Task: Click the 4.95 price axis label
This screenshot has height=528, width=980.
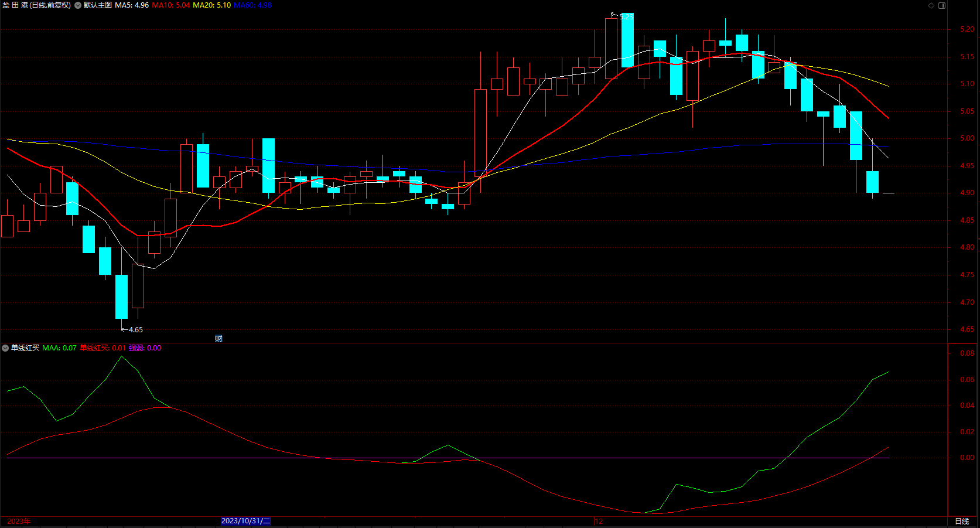Action: (968, 166)
